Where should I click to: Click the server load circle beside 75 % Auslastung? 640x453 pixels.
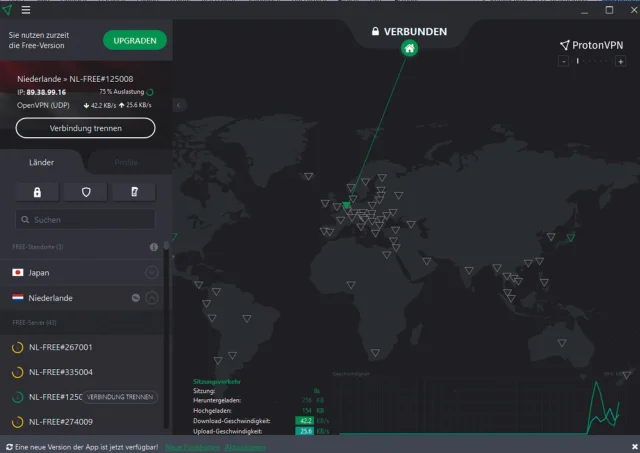150,92
